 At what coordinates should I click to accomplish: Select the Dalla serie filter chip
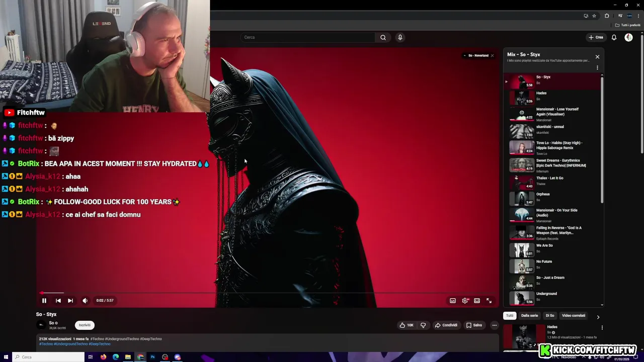click(x=529, y=316)
